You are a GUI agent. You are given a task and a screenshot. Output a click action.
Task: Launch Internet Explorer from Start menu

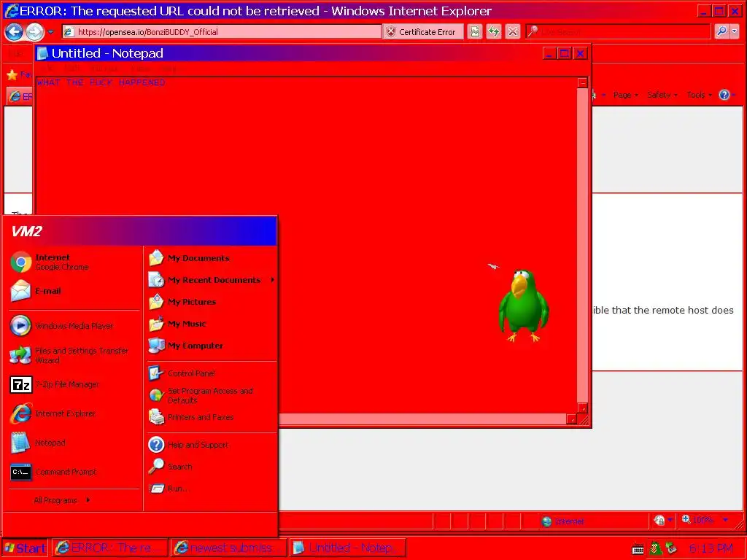pyautogui.click(x=74, y=413)
